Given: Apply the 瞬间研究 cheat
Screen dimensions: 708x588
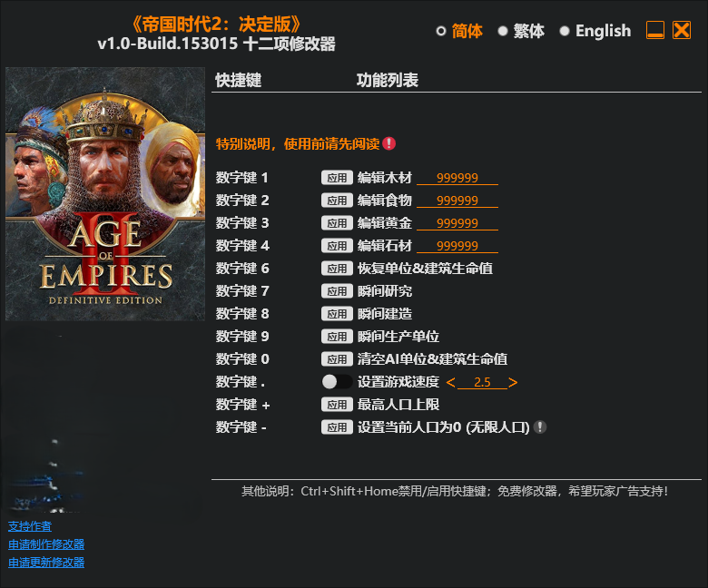Looking at the screenshot, I should coord(337,291).
